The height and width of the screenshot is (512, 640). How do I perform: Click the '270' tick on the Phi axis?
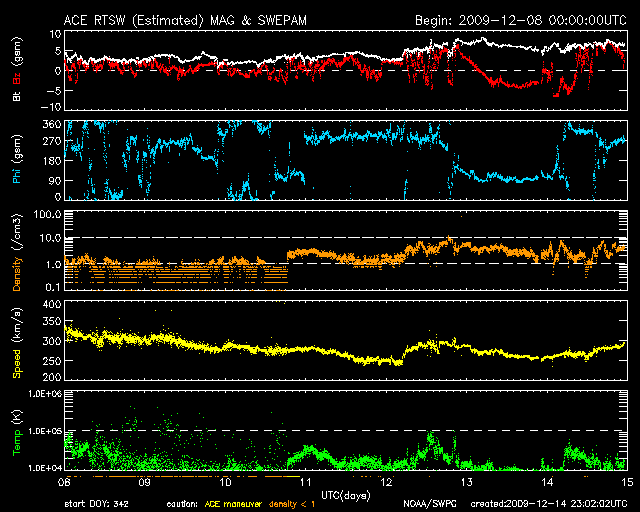(52, 142)
